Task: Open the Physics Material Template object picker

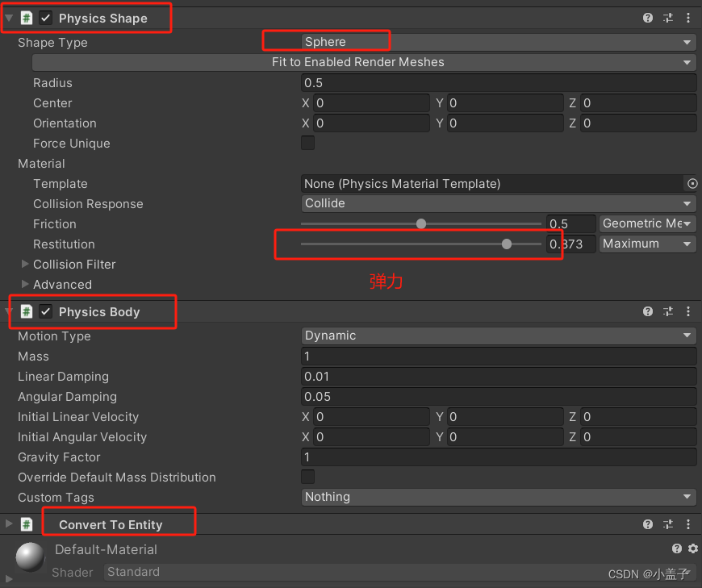Action: [x=692, y=183]
